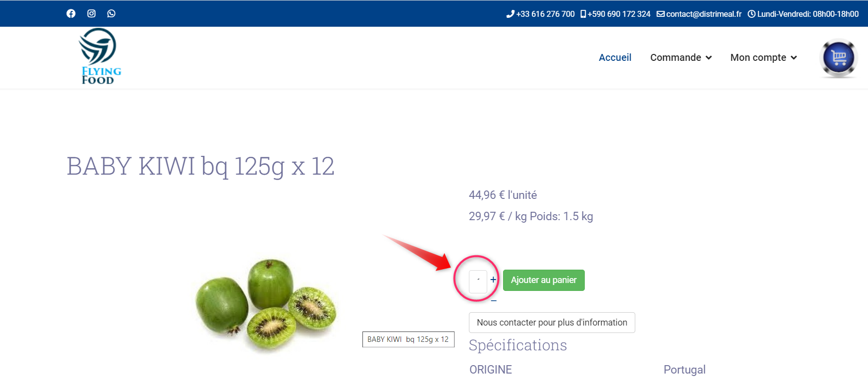
Task: Click the phone handset icon
Action: 510,14
